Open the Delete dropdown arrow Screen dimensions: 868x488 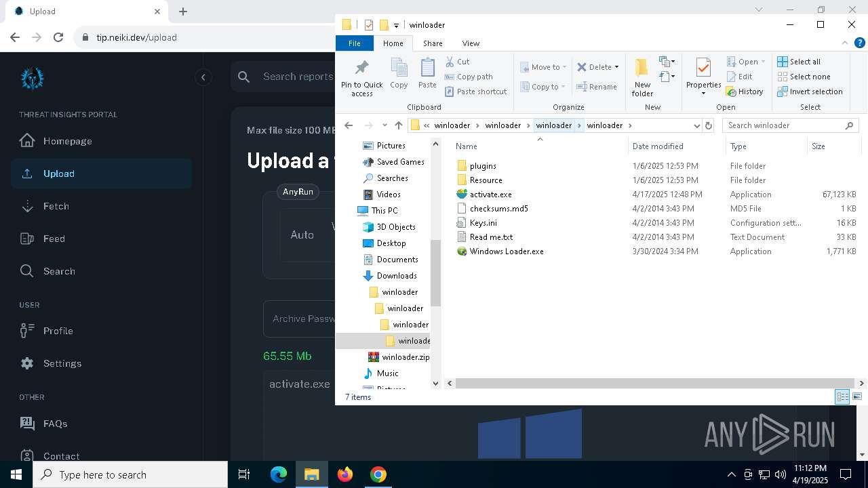pos(616,67)
